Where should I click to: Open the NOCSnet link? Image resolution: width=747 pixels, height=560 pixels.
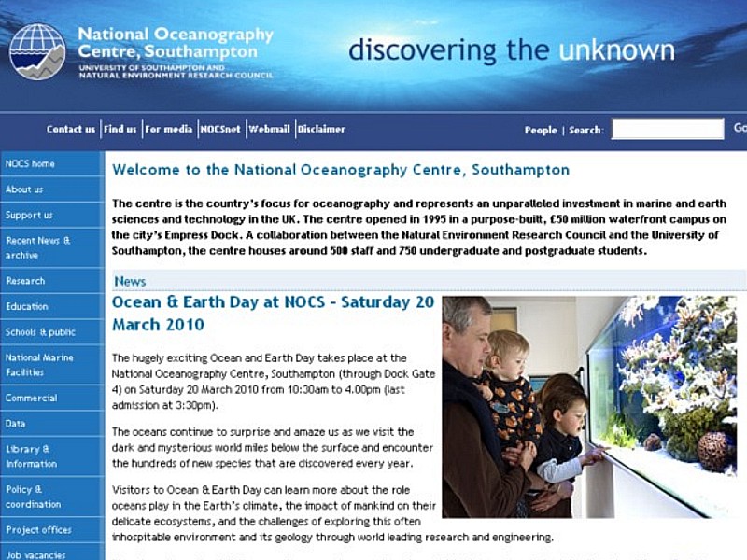[x=220, y=129]
